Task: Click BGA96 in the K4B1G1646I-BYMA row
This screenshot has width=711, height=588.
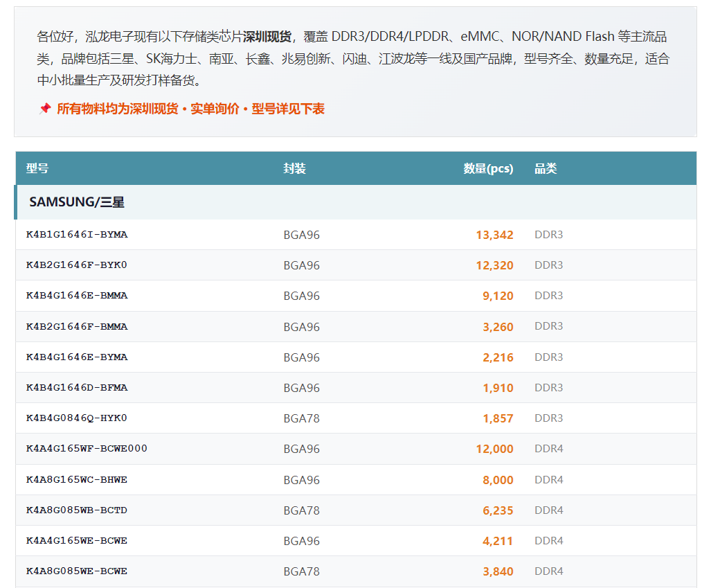Action: (302, 235)
